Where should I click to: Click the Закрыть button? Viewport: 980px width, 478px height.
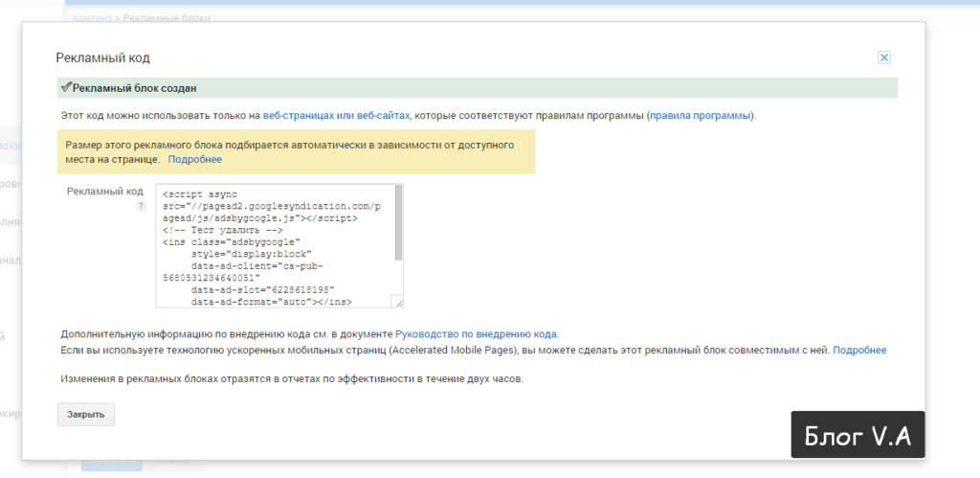point(85,414)
